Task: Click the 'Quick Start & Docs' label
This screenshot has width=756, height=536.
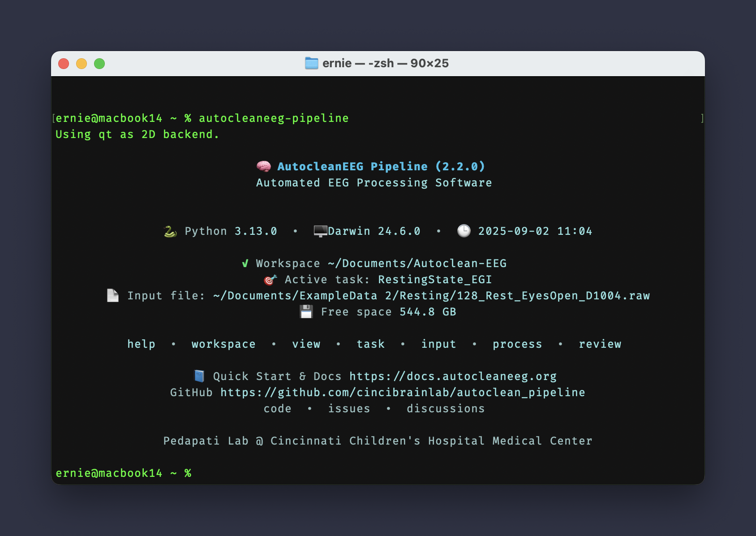Action: (277, 376)
